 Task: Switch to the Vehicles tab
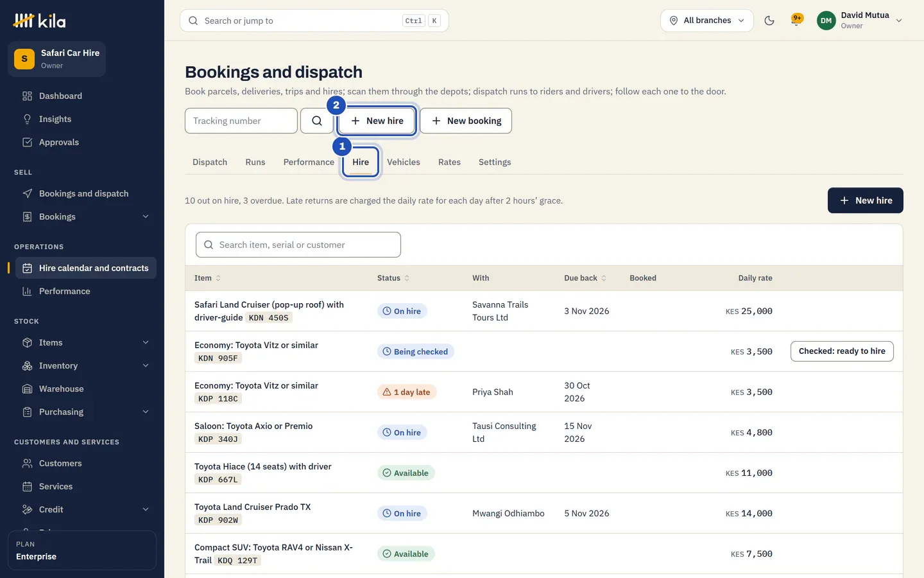(x=404, y=162)
